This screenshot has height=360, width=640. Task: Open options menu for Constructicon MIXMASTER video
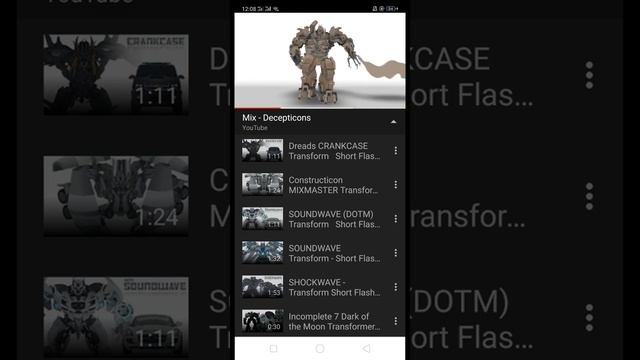click(396, 184)
